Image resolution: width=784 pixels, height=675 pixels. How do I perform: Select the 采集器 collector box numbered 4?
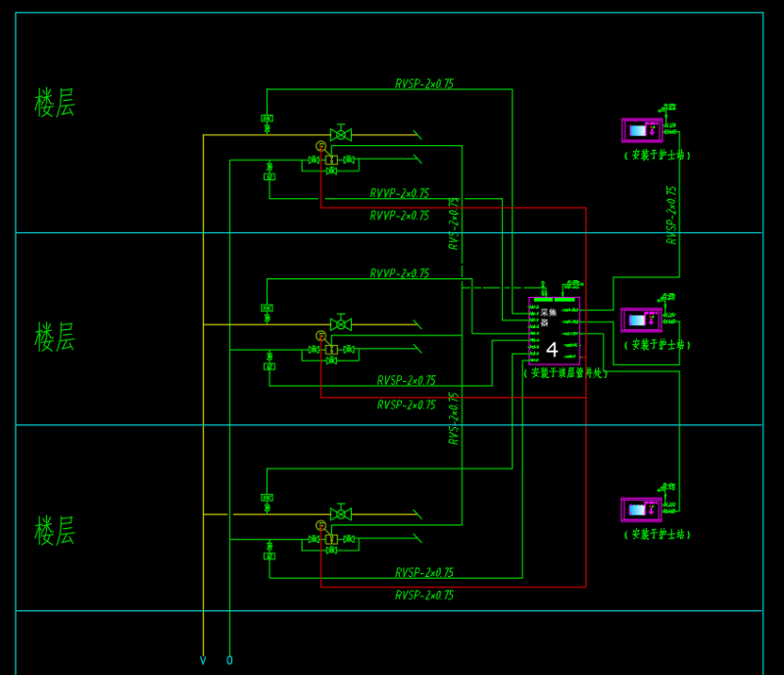click(x=555, y=330)
